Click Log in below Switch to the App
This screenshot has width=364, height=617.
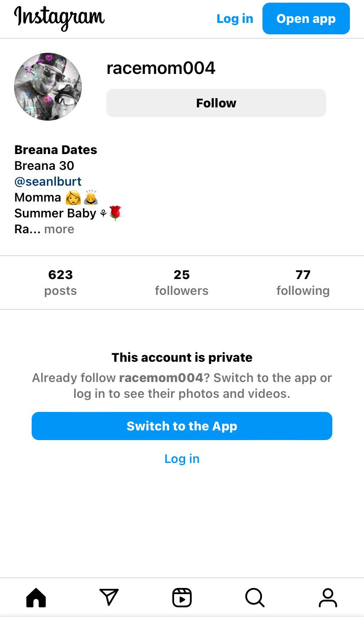pos(182,459)
